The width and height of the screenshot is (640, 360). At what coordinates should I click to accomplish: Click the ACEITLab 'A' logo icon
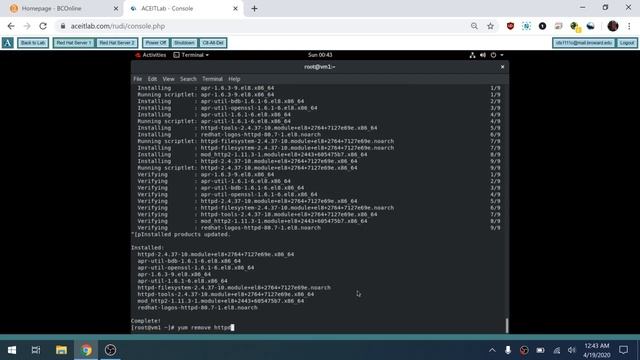[8, 43]
